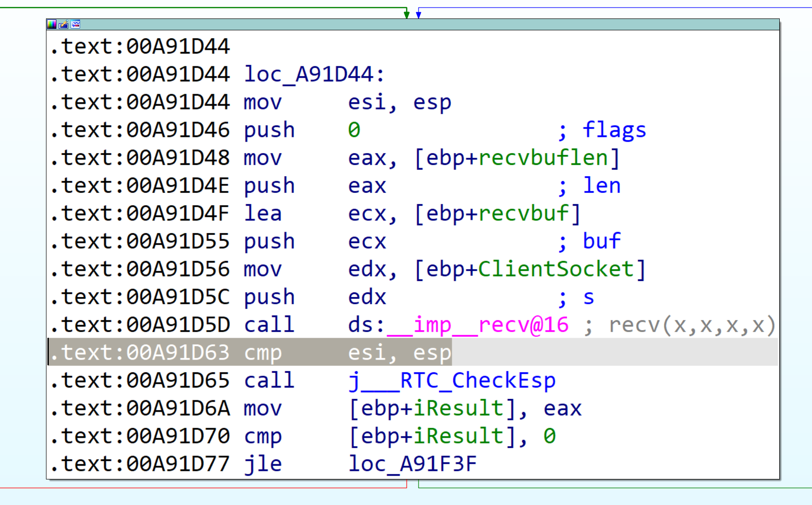Click the flags comment text
The image size is (812, 505).
coord(614,129)
